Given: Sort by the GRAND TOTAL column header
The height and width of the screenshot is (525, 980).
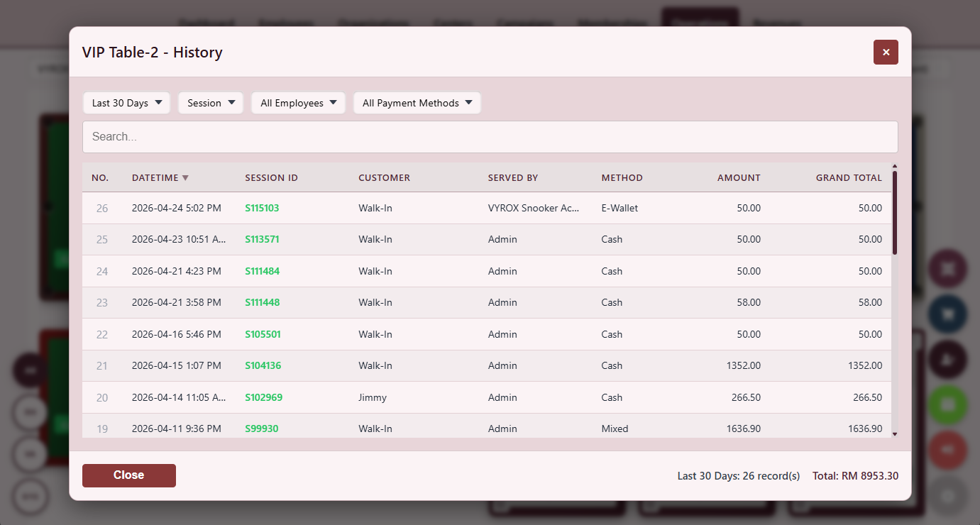Looking at the screenshot, I should (849, 178).
